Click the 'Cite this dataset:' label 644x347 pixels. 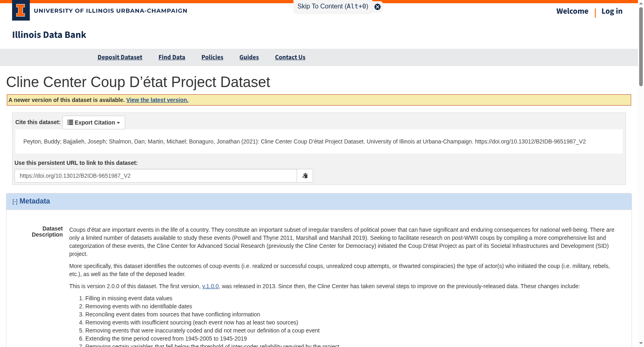pyautogui.click(x=38, y=122)
